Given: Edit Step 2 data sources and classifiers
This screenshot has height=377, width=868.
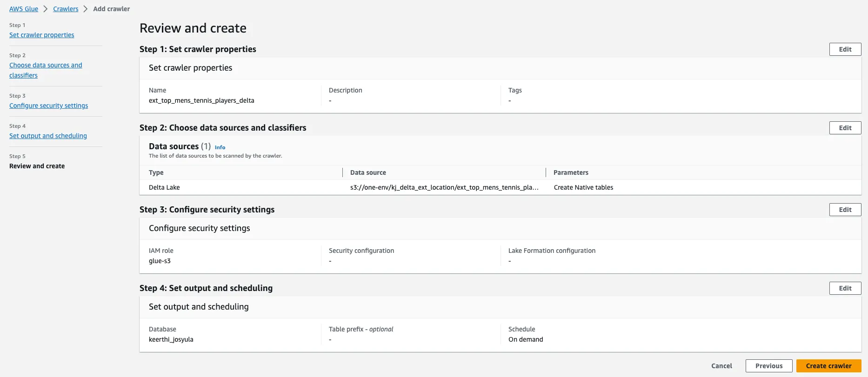Looking at the screenshot, I should (x=845, y=128).
